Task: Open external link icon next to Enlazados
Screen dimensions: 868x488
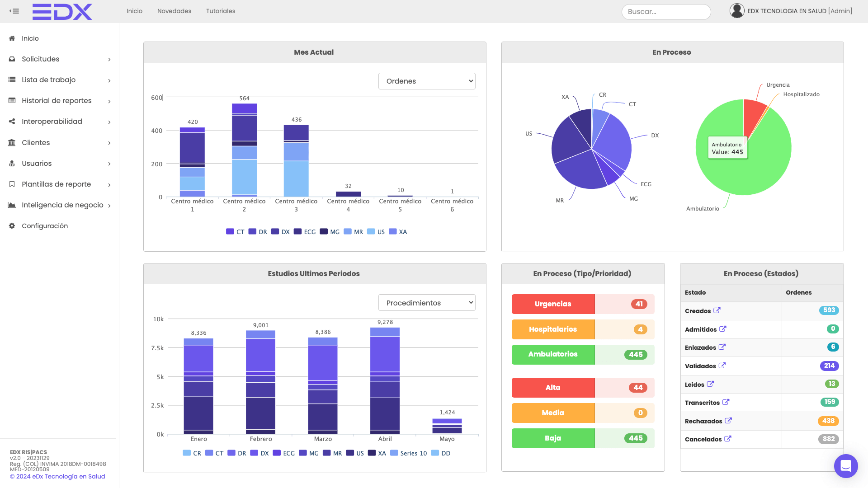Action: 722,347
